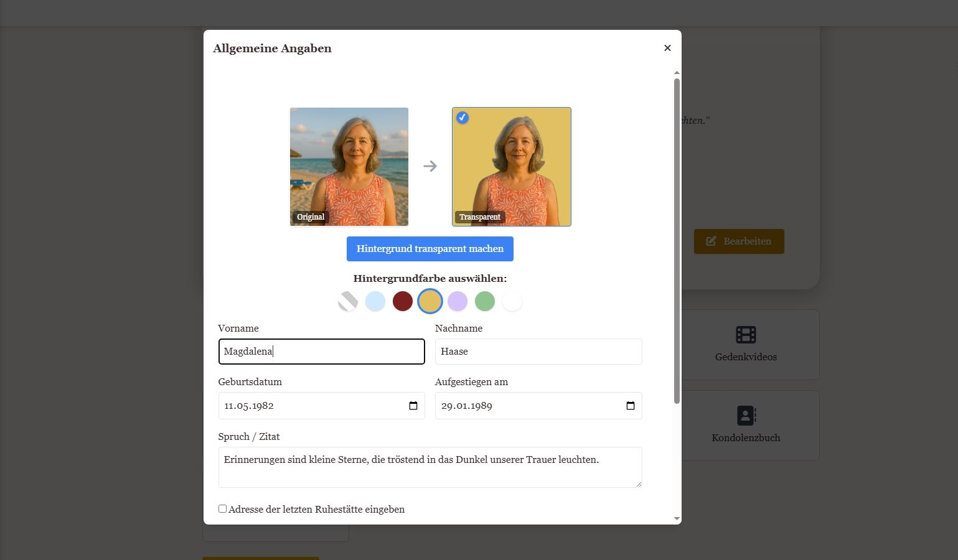Enable Adresse der letzten Ruhestätte checkbox
The width and height of the screenshot is (958, 560).
tap(222, 509)
